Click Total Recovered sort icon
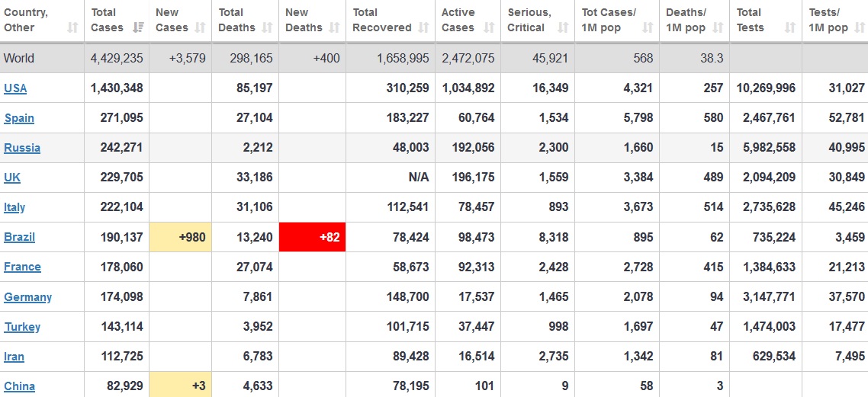This screenshot has width=868, height=397. pyautogui.click(x=423, y=27)
